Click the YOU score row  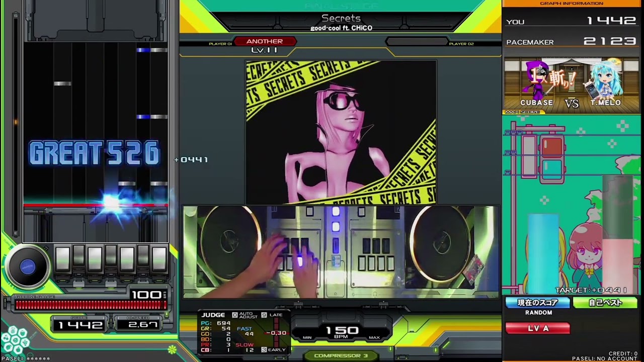[x=572, y=21]
